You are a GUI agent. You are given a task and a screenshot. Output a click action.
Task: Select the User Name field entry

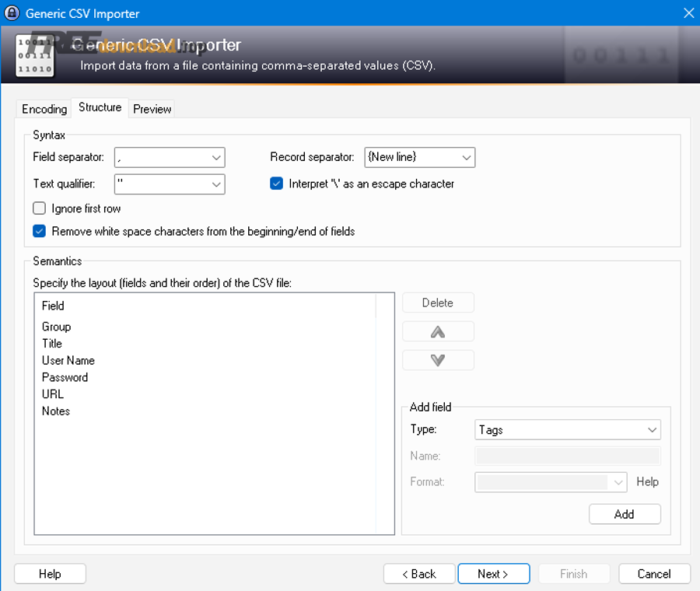click(68, 361)
